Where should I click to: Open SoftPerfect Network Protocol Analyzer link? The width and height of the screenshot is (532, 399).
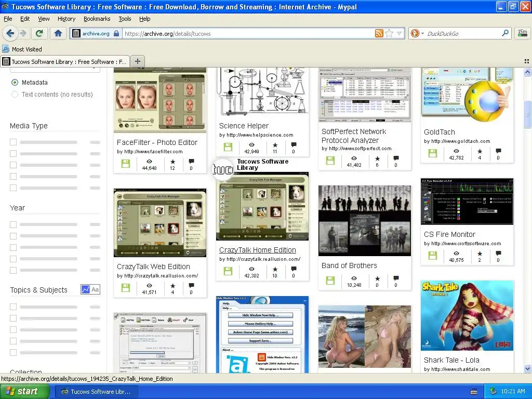pyautogui.click(x=354, y=136)
